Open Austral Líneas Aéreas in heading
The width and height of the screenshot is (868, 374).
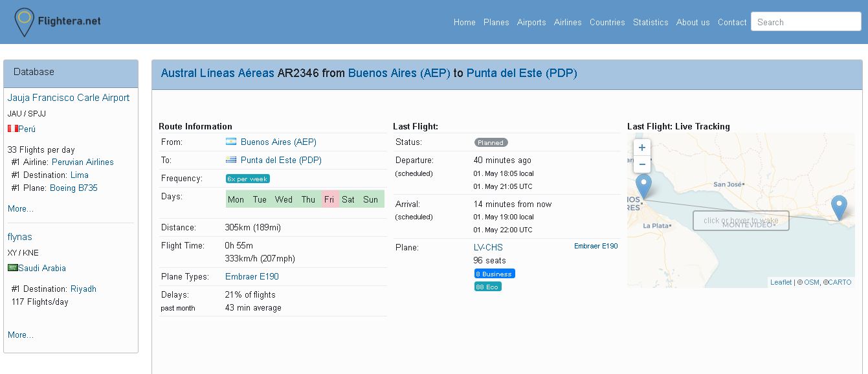coord(217,73)
